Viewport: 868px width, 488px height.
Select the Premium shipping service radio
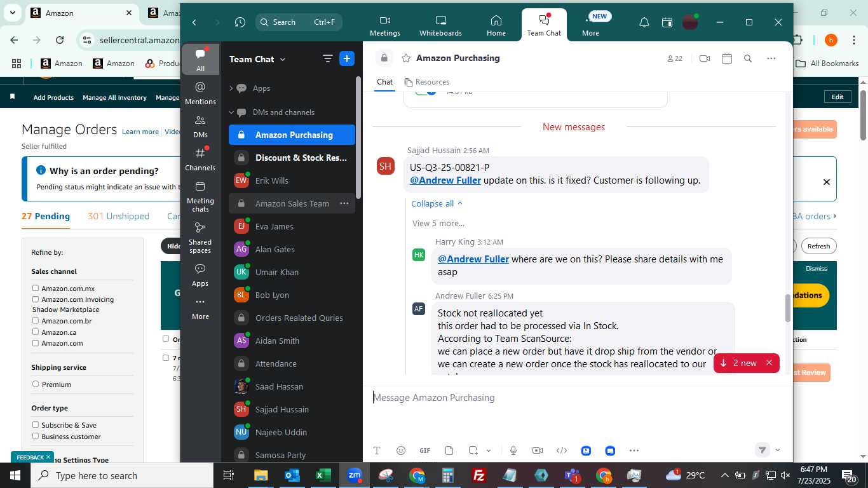(x=36, y=384)
